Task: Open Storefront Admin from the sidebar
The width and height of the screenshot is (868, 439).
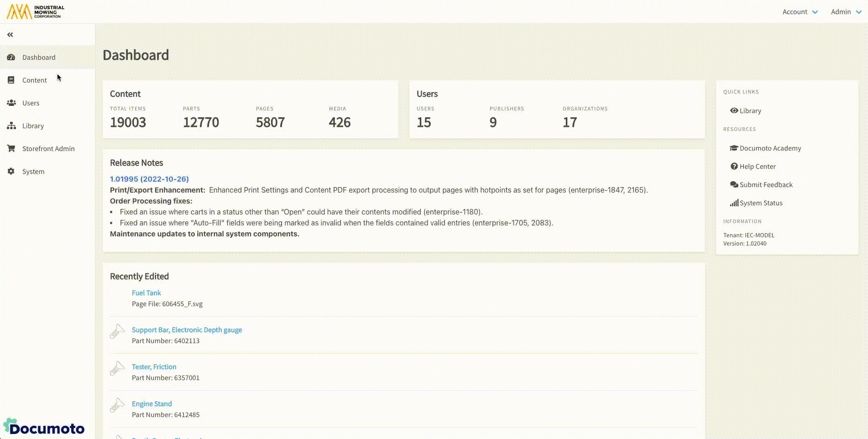Action: click(48, 149)
